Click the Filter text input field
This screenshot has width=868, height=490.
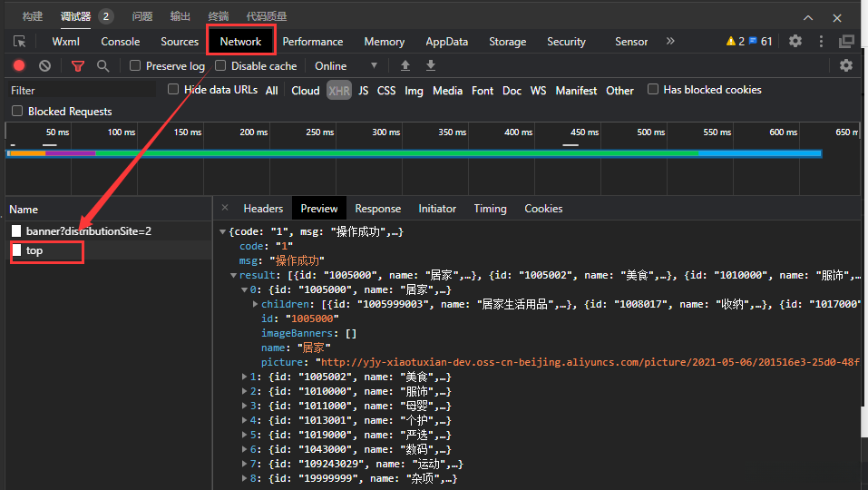pos(82,90)
